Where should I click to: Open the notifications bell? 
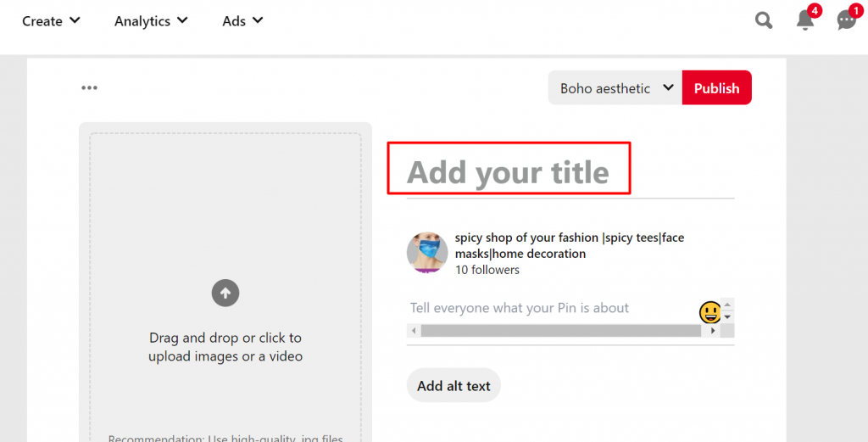pos(805,20)
